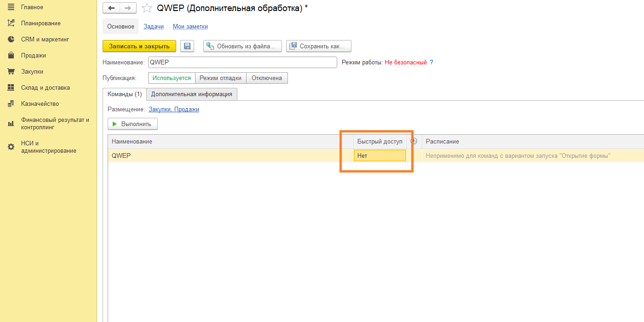This screenshot has width=644, height=322.
Task: Click the Не безопасный mode text
Action: coord(406,62)
